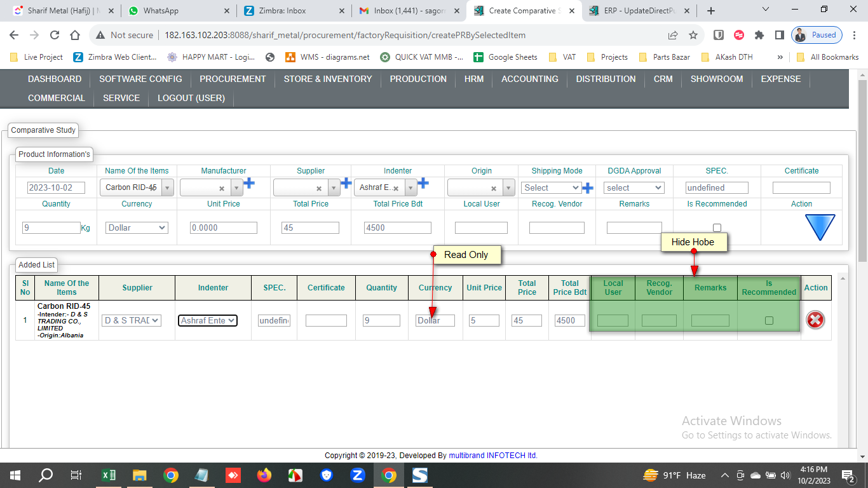Screen dimensions: 868x488
Task: Open the Windows Start menu
Action: click(x=15, y=475)
